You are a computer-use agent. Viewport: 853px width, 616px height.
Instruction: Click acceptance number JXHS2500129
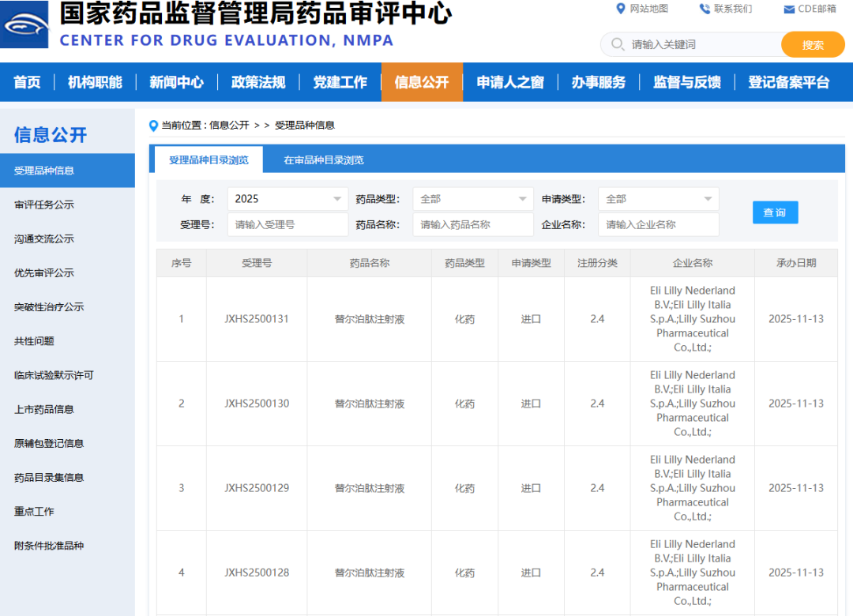pos(257,488)
